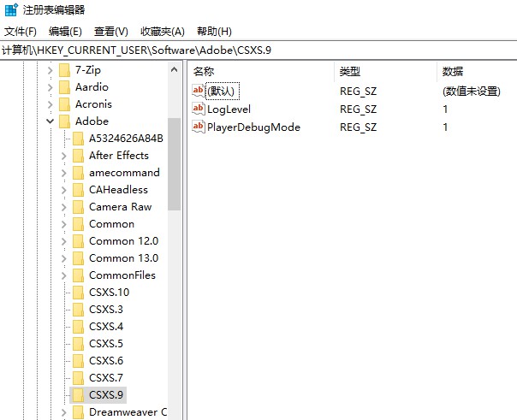The height and width of the screenshot is (420, 517).
Task: Click the 7-Zip folder icon
Action: 64,70
